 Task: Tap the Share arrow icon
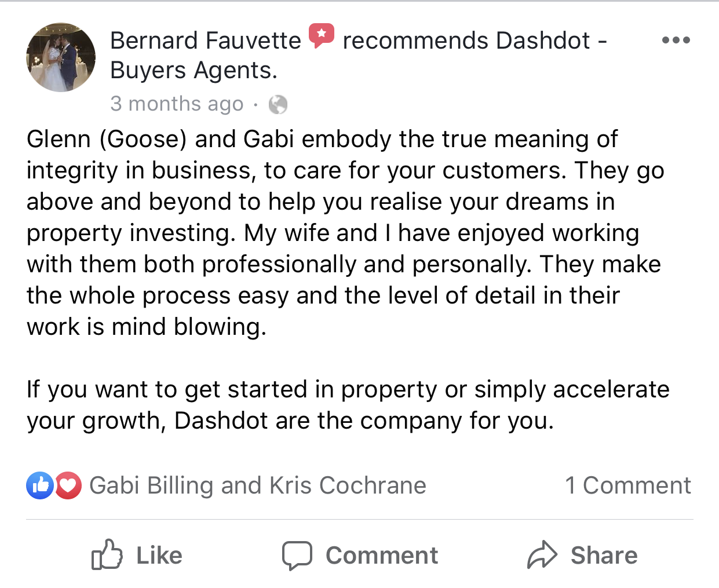pyautogui.click(x=542, y=555)
